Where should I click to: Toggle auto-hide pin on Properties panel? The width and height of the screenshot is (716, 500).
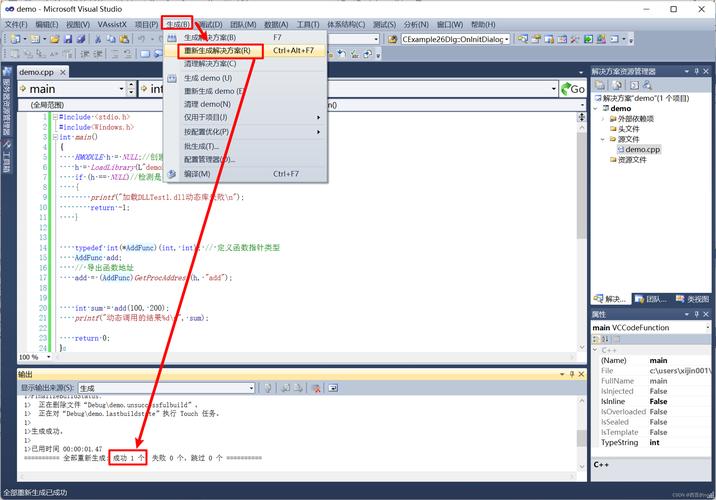pyautogui.click(x=696, y=314)
